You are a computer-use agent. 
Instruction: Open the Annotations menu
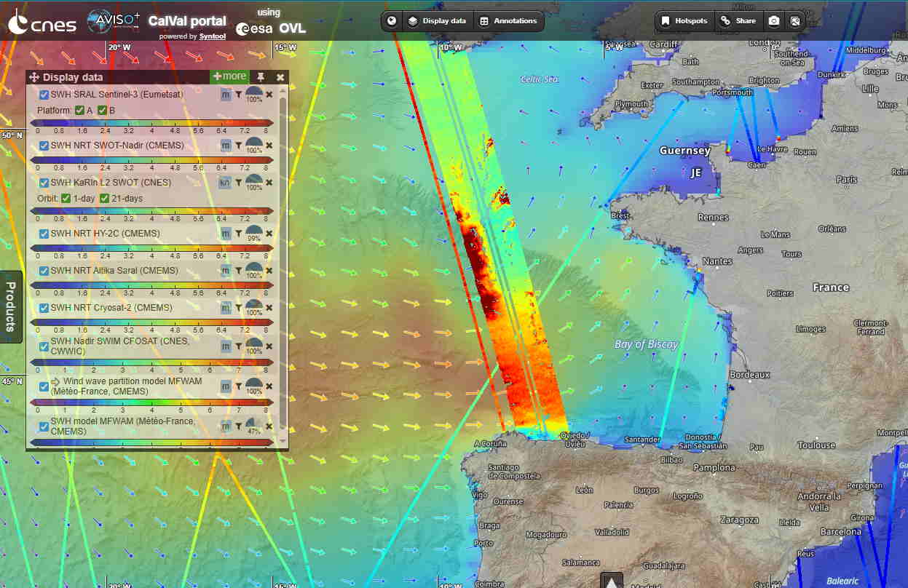pos(508,21)
